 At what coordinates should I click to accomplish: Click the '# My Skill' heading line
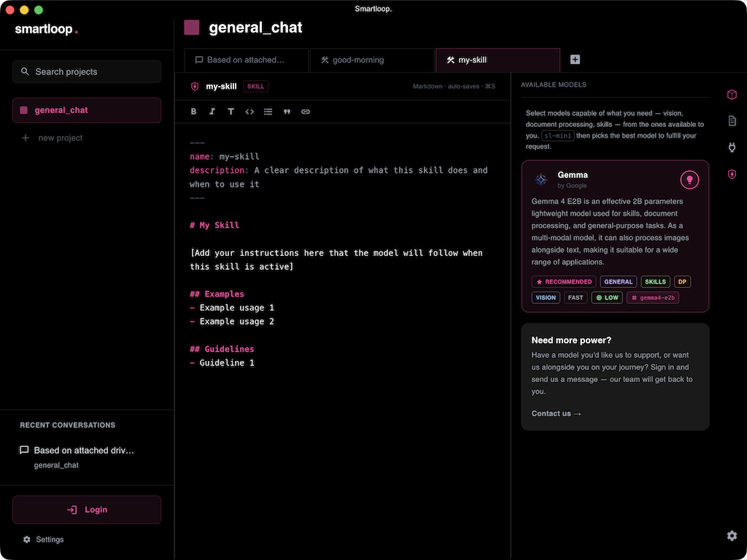click(x=214, y=225)
